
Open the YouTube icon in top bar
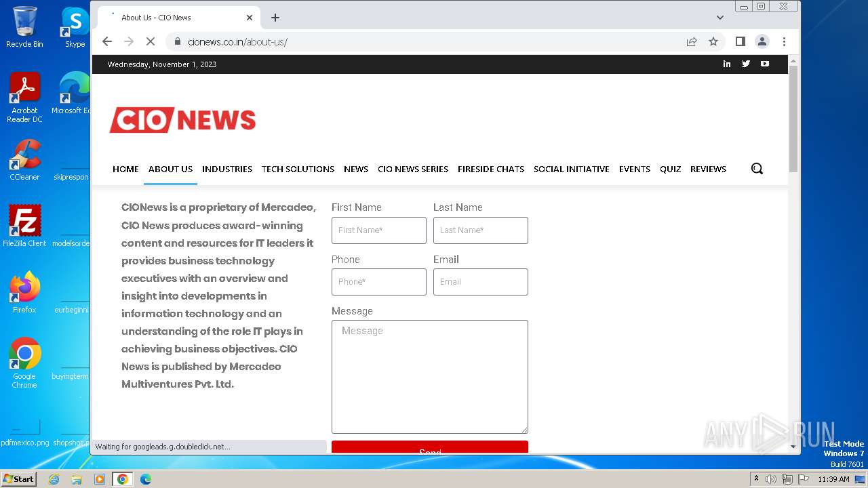(x=765, y=64)
